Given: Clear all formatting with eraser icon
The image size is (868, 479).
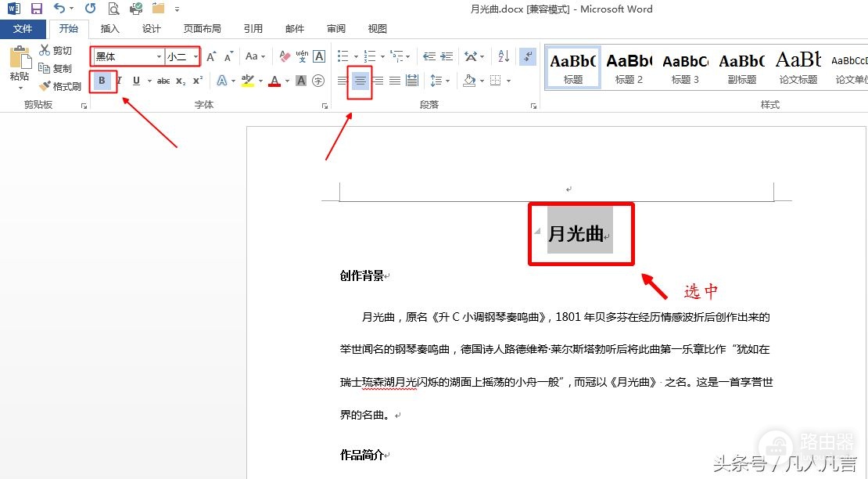Looking at the screenshot, I should (x=285, y=56).
